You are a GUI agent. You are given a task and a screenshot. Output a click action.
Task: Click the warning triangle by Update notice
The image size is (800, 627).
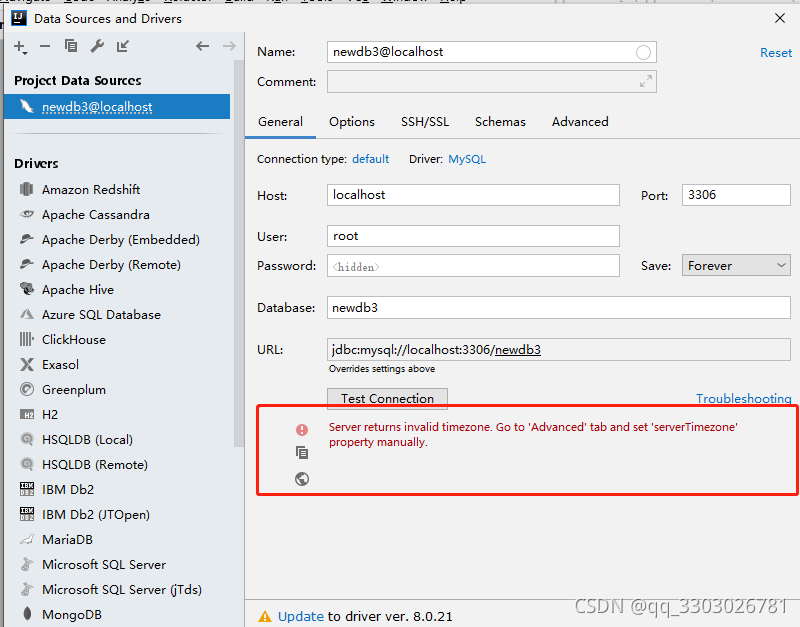tap(265, 616)
